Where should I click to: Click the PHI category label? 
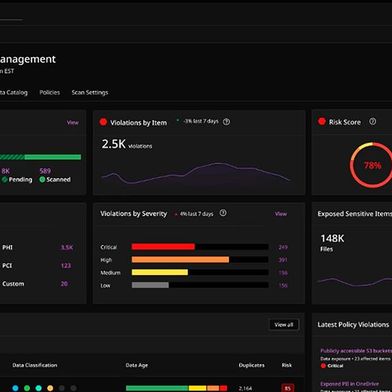[7, 247]
